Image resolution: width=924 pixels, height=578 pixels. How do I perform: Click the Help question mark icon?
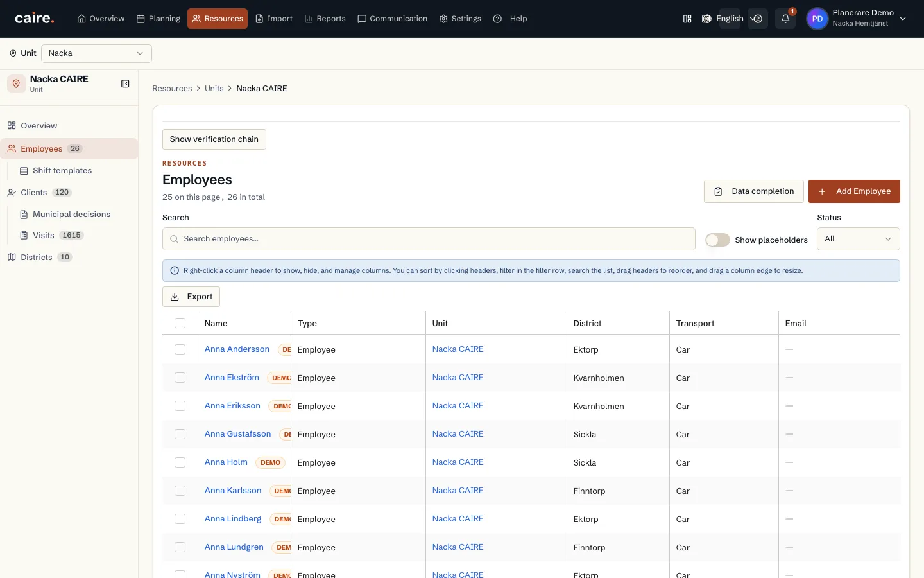(x=497, y=19)
